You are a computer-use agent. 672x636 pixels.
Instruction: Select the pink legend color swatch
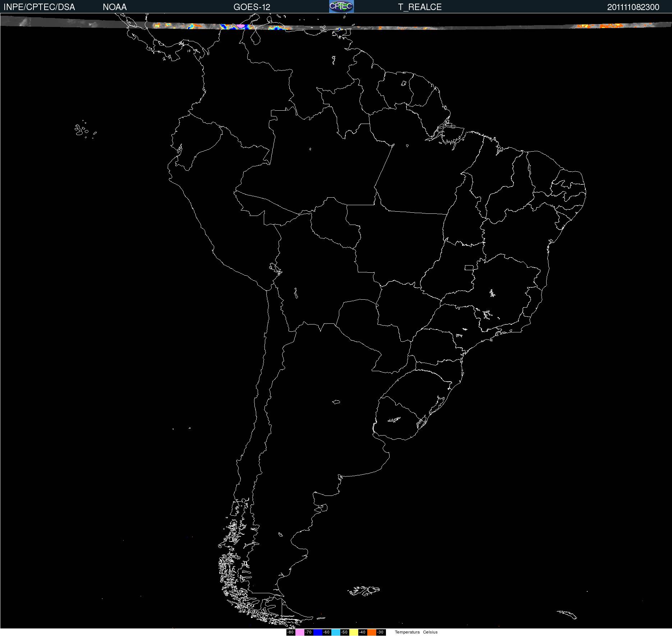coord(300,632)
